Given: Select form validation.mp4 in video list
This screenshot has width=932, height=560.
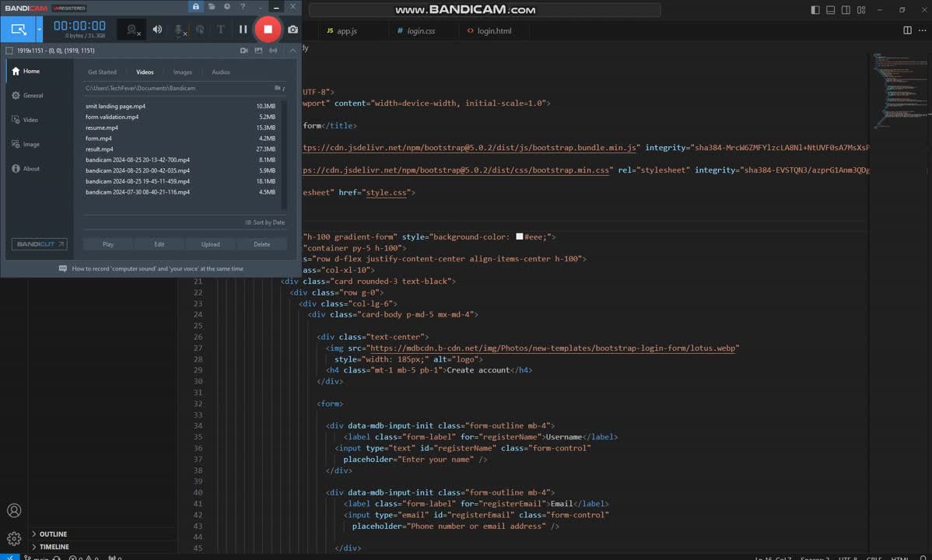Looking at the screenshot, I should (112, 117).
